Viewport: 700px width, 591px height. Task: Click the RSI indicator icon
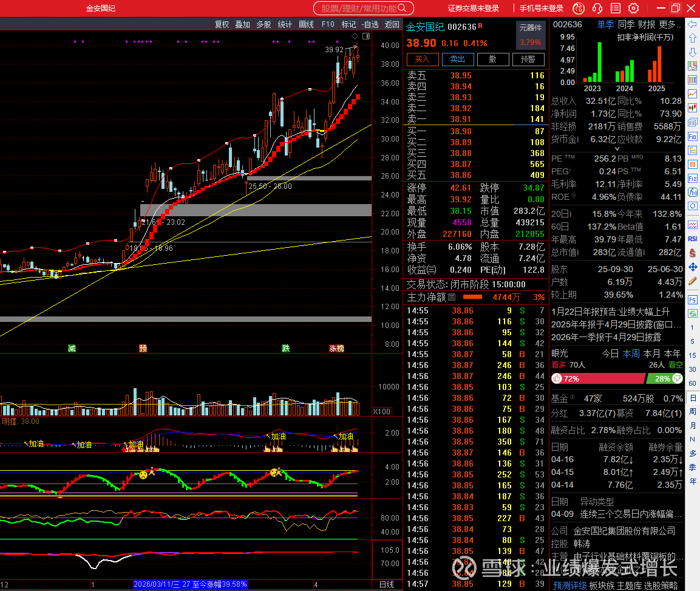tap(692, 239)
